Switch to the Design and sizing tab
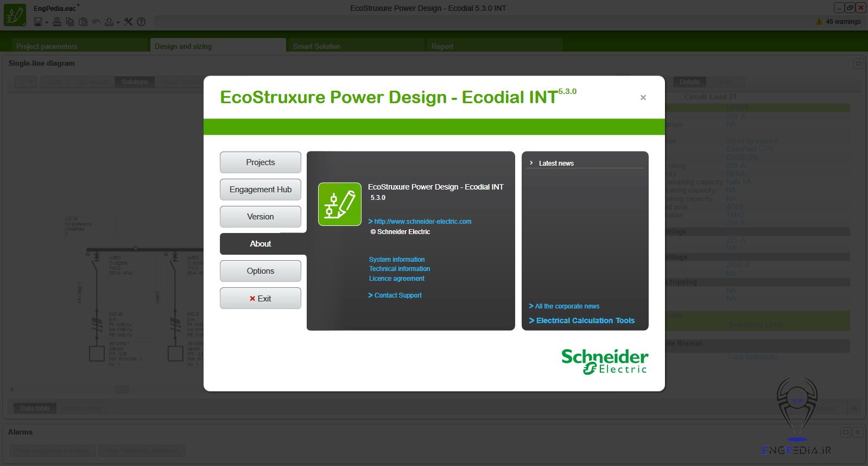 (x=218, y=46)
